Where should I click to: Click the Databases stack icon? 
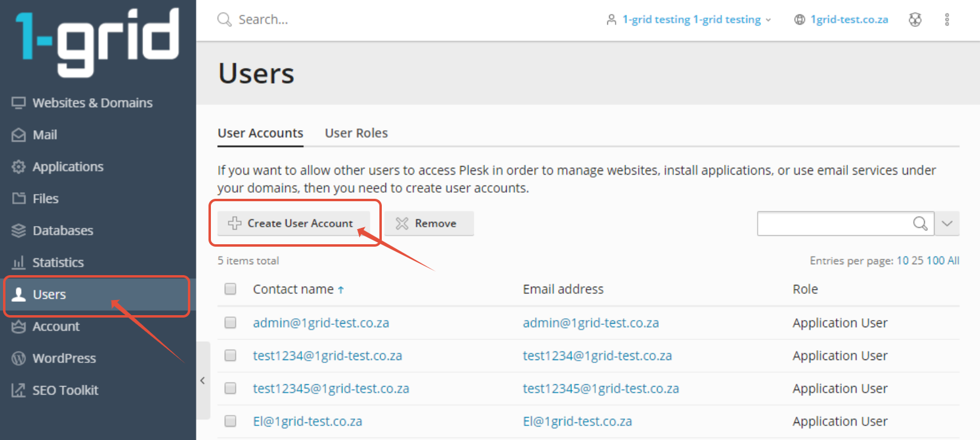tap(19, 230)
